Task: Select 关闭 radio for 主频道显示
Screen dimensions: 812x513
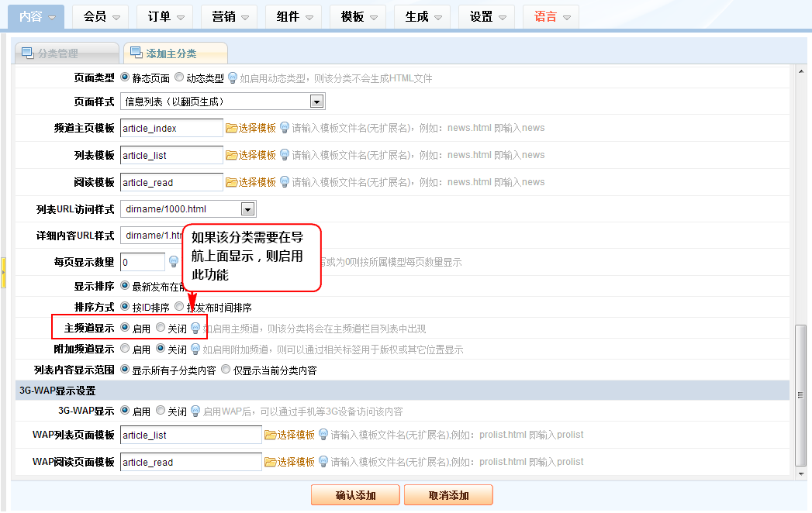Action: point(161,328)
